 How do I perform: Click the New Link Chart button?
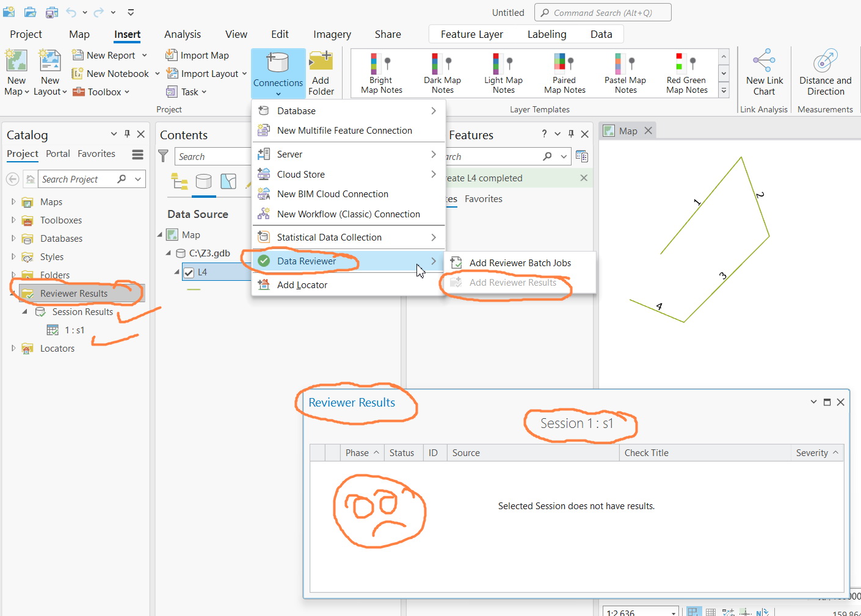pos(765,73)
